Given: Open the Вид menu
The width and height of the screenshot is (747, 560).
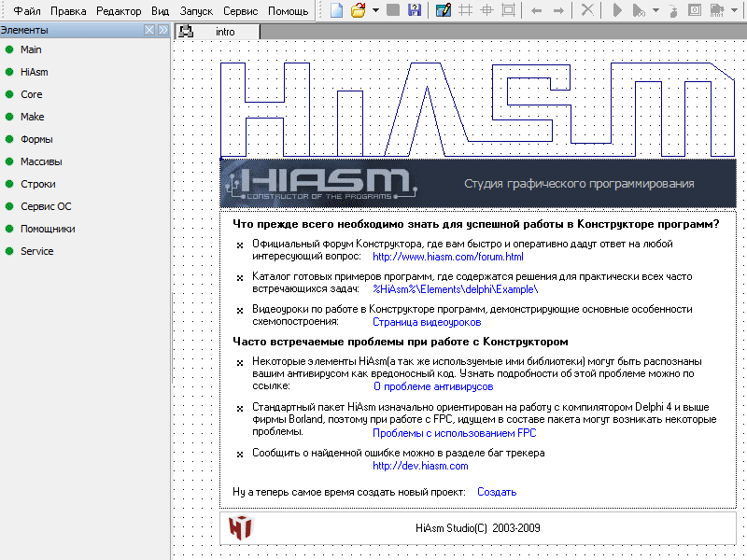Looking at the screenshot, I should click(x=160, y=11).
